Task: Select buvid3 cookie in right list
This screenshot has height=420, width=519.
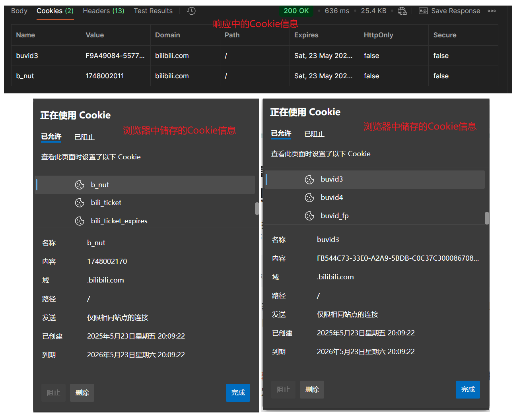Action: click(375, 180)
